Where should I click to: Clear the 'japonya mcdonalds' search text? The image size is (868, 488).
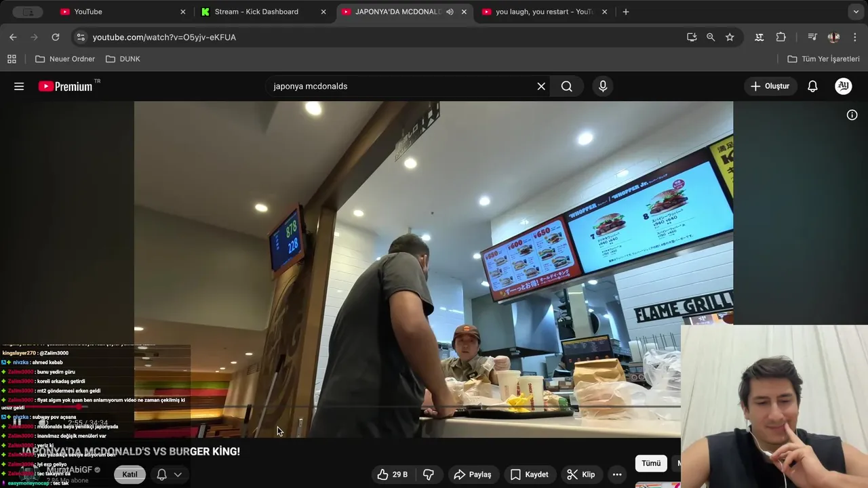pyautogui.click(x=541, y=86)
